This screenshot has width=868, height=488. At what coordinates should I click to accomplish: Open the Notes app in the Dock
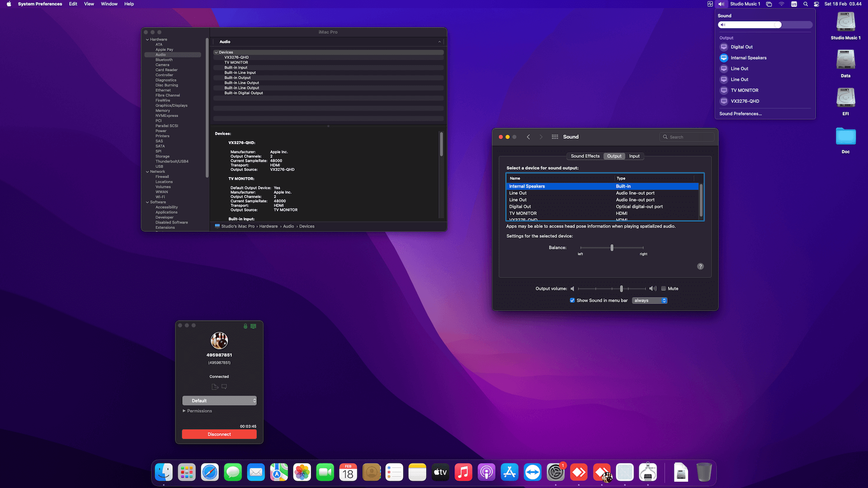coord(417,473)
